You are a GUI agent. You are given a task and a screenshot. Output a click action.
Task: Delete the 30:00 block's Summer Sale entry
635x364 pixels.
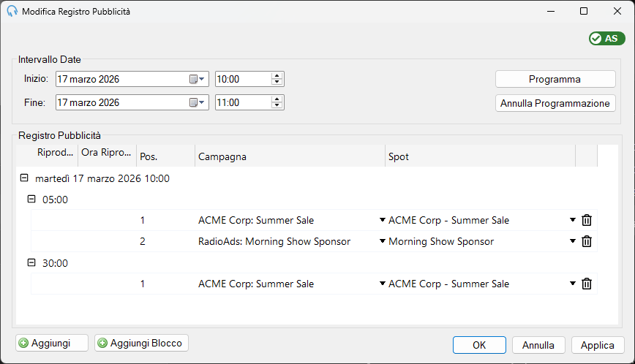point(587,284)
